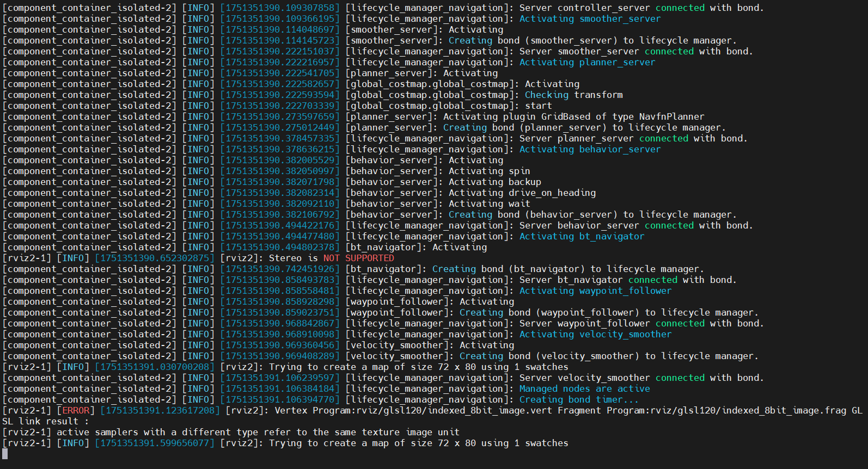Click timestamp 1751351391.030700208 rviz2 line

(155, 367)
